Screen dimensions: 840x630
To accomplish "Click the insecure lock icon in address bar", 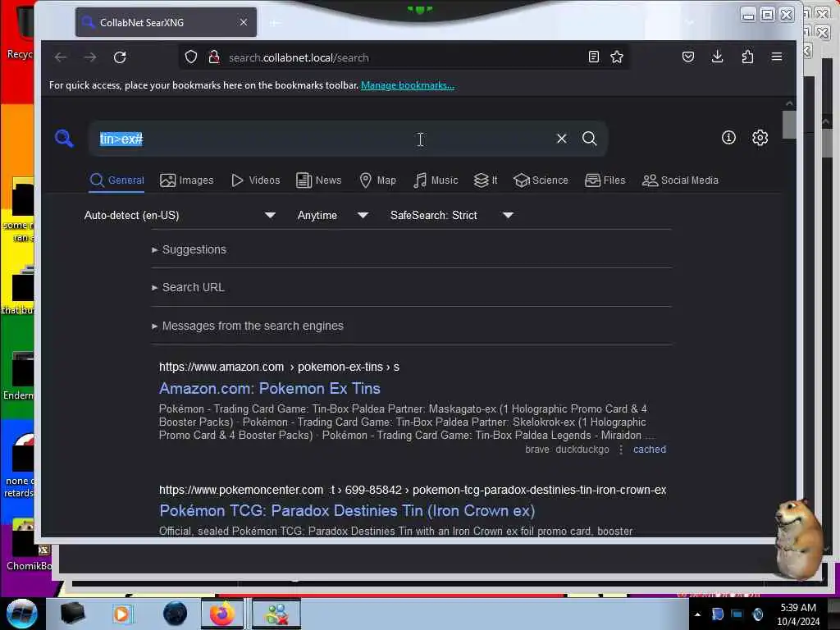I will click(214, 57).
